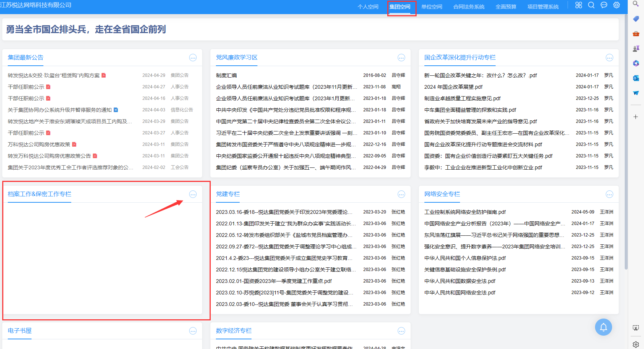Click the search magnifier in blue header
644x349 pixels.
[591, 5]
